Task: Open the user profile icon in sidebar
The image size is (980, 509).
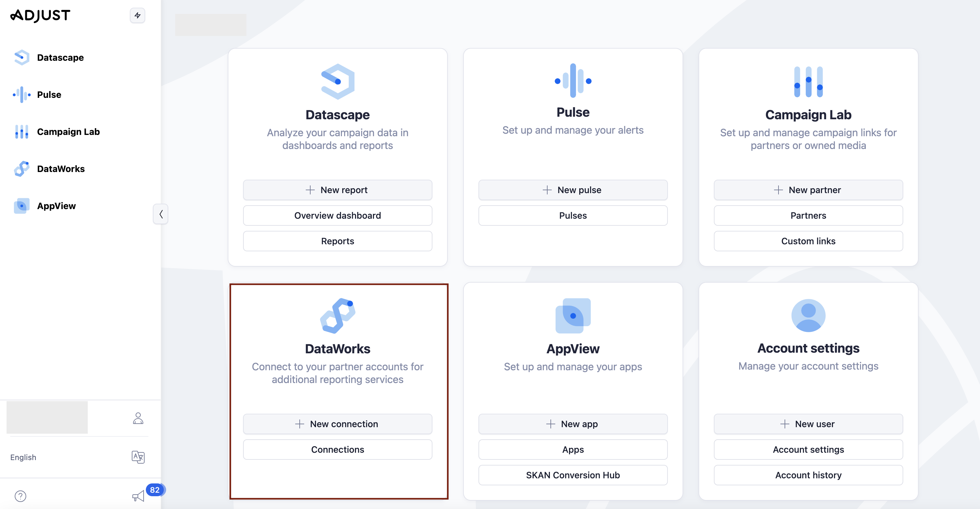Action: click(x=138, y=418)
